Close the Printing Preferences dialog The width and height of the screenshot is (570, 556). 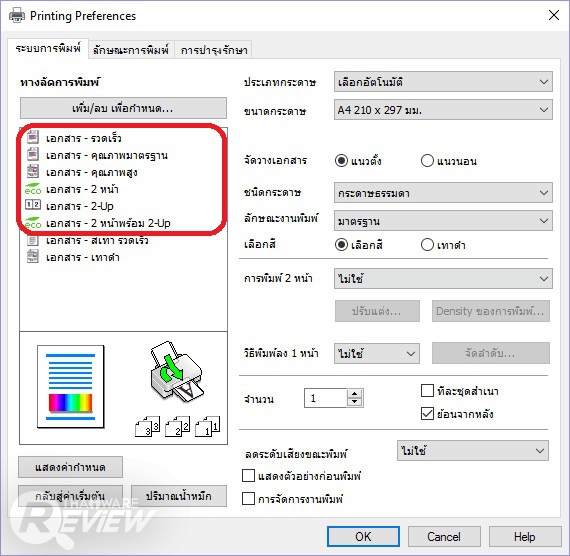tap(554, 15)
